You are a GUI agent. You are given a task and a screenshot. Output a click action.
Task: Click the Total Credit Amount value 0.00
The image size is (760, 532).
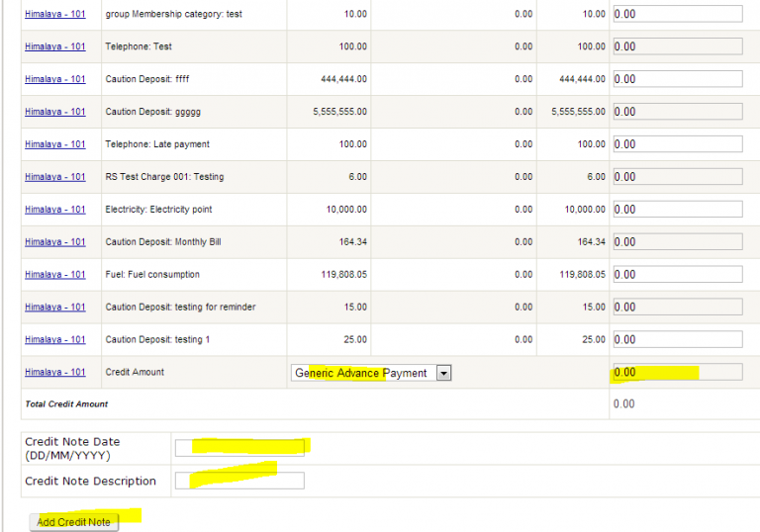click(x=623, y=403)
